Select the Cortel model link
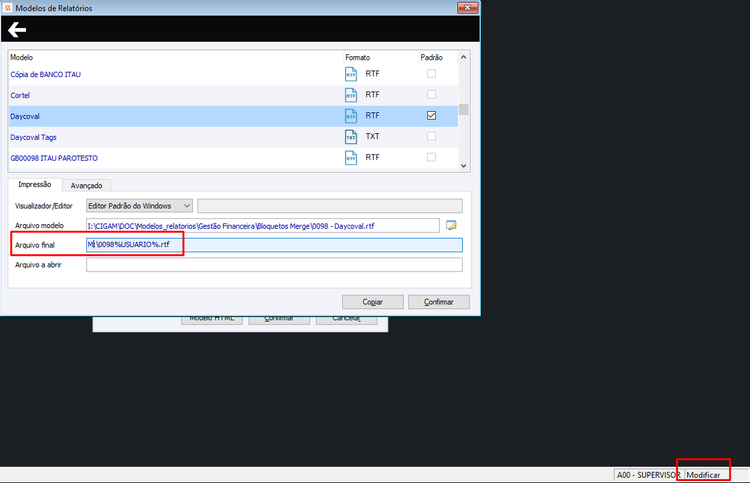This screenshot has width=750, height=483. point(20,96)
